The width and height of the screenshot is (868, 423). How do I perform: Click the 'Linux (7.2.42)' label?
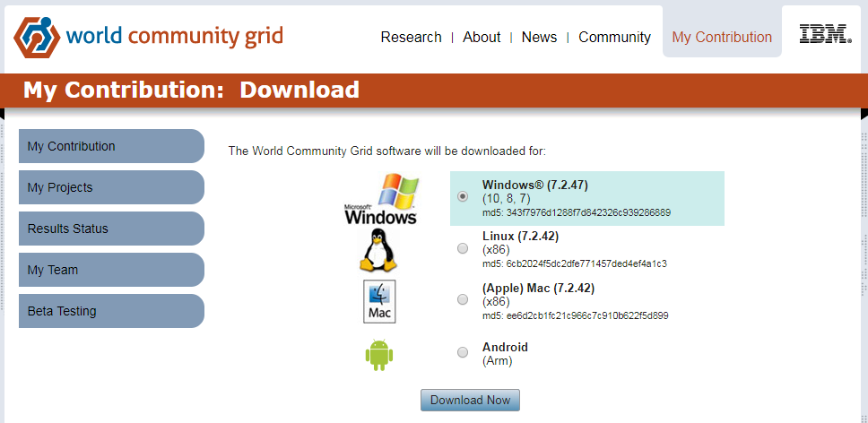520,237
